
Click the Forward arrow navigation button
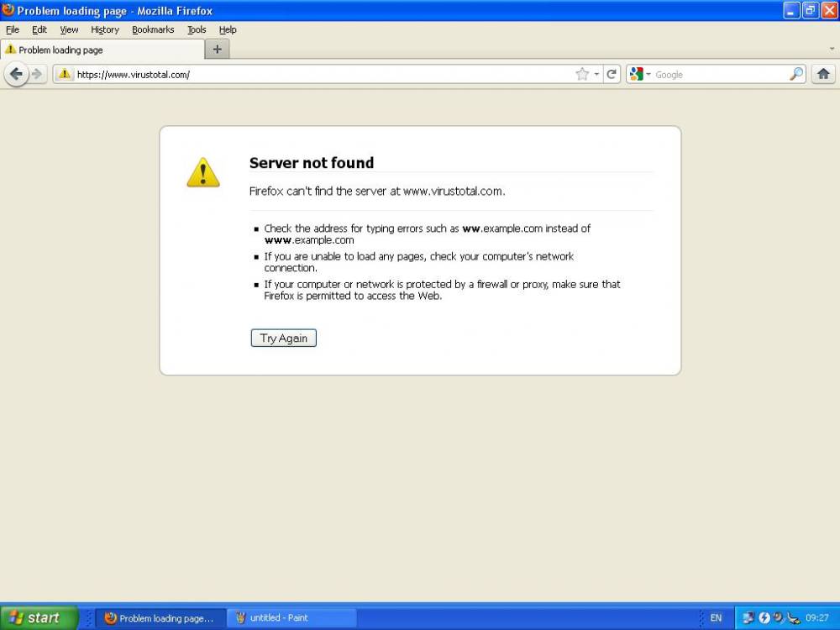click(37, 74)
